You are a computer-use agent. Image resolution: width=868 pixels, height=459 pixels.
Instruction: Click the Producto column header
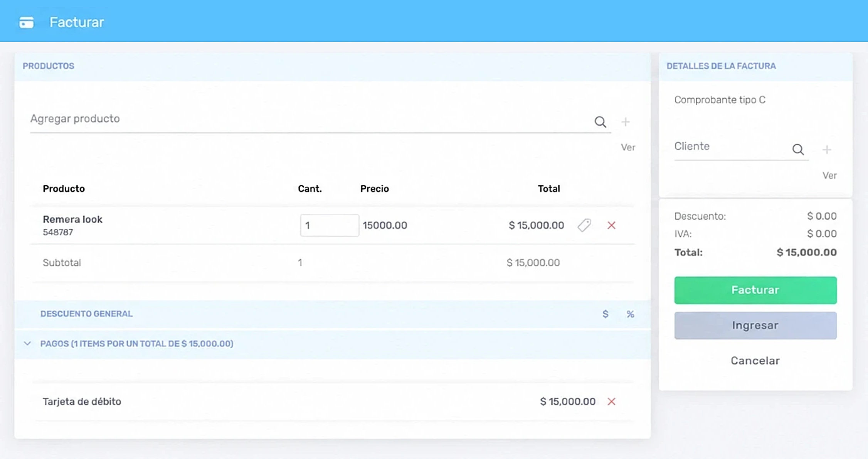(x=64, y=189)
